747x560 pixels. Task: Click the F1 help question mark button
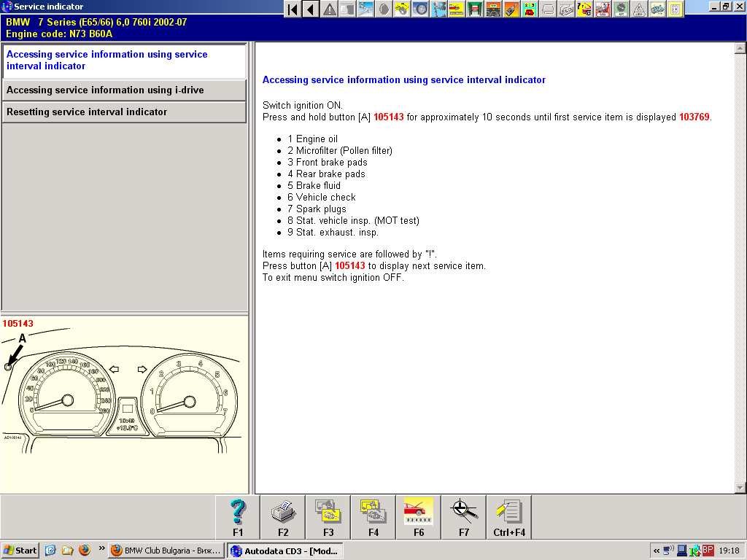coord(238,517)
